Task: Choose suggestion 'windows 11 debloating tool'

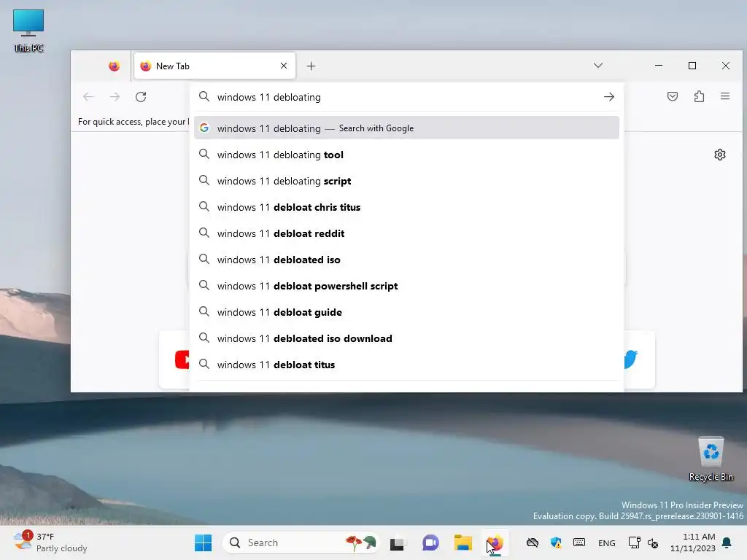Action: click(x=406, y=155)
